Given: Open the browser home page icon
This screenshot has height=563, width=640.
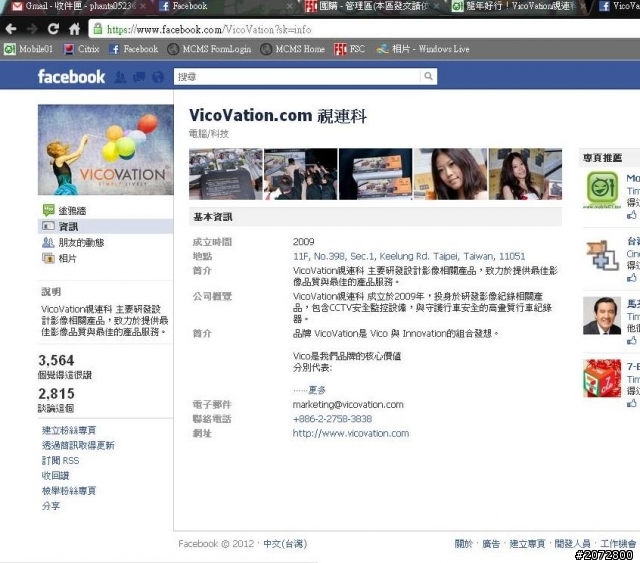Looking at the screenshot, I should 74,29.
